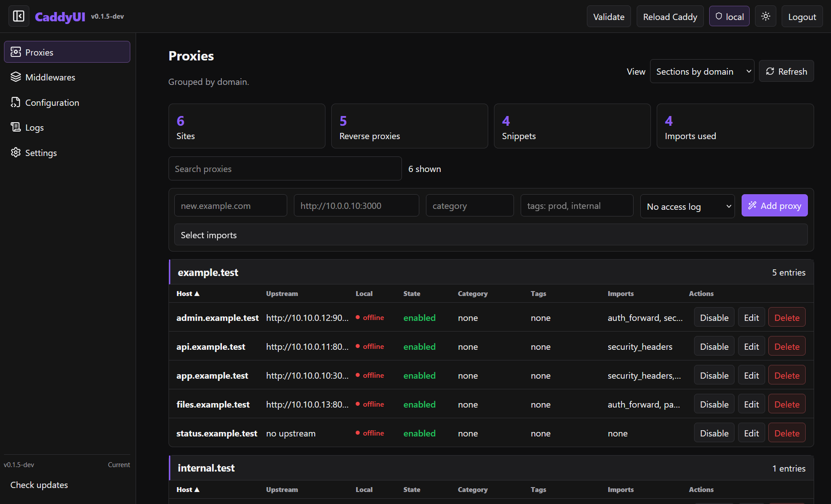This screenshot has height=504, width=831.
Task: Click the enabled state for files.example.test
Action: pyautogui.click(x=419, y=404)
